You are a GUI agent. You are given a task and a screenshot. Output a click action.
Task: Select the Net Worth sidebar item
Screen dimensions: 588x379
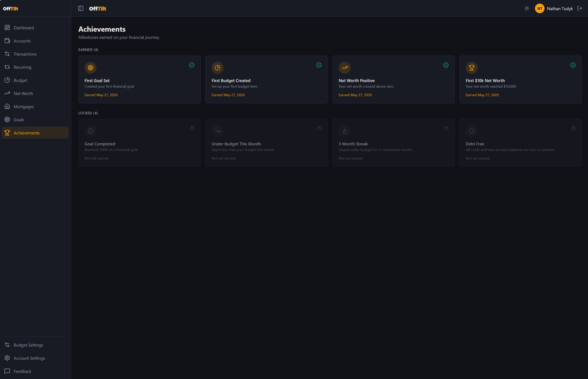coord(35,93)
